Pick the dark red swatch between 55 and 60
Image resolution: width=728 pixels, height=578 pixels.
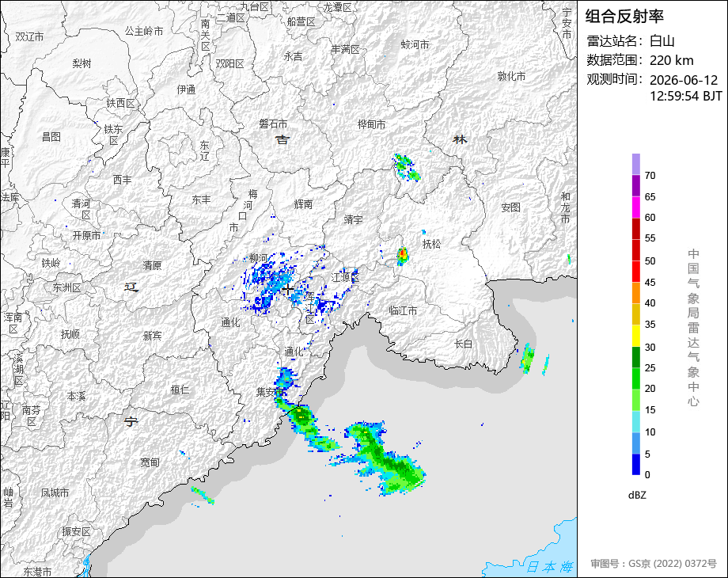pos(635,228)
